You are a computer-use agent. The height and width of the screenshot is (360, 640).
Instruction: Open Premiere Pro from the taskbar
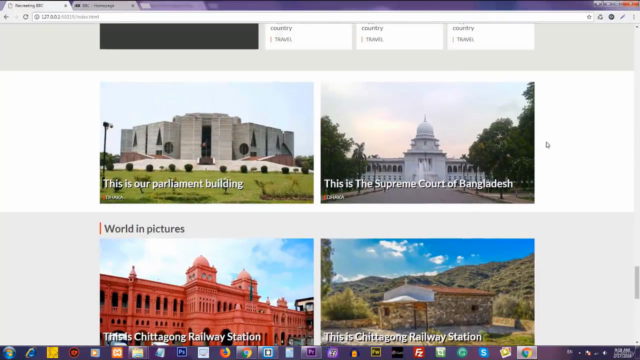tap(311, 353)
